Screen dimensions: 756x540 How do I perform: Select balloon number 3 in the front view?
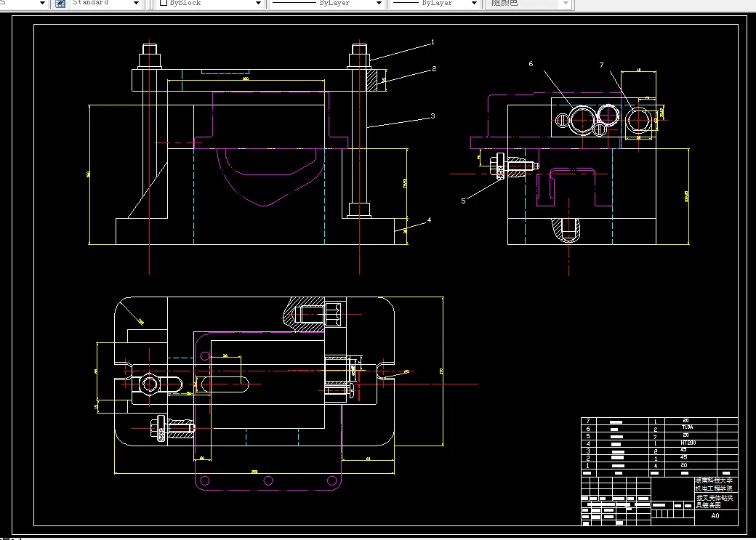pos(433,116)
